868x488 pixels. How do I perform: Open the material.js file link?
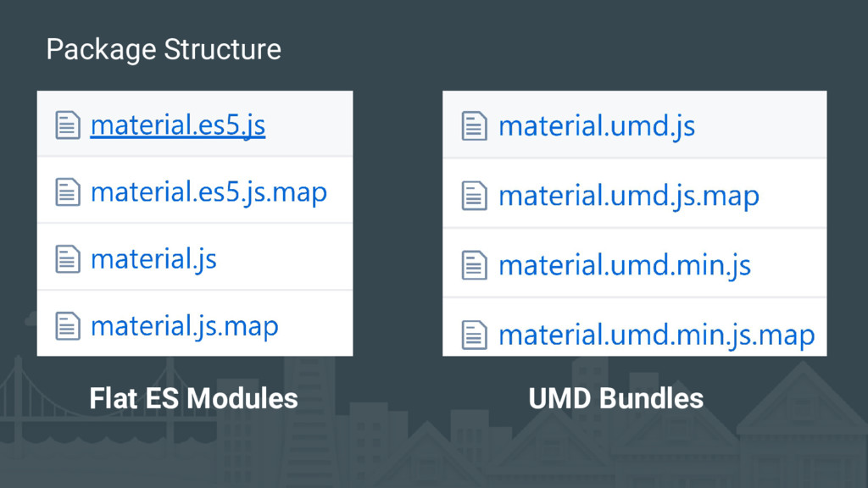click(153, 258)
